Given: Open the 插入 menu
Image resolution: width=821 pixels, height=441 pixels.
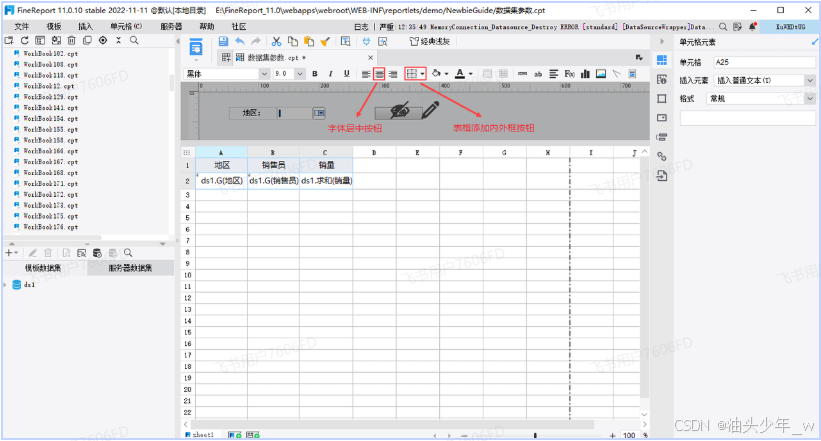Looking at the screenshot, I should [x=85, y=27].
